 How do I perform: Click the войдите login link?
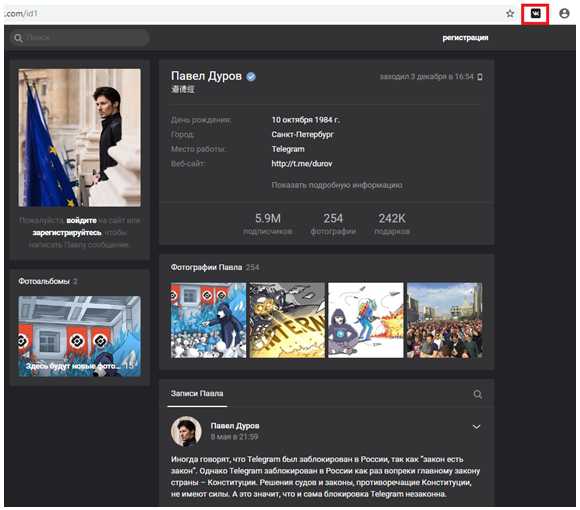81,220
